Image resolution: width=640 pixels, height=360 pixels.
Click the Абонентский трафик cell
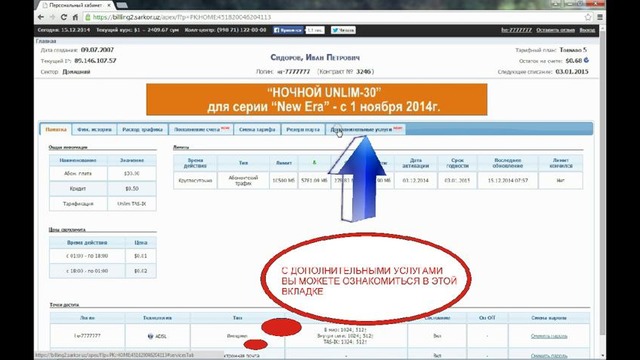pos(243,180)
